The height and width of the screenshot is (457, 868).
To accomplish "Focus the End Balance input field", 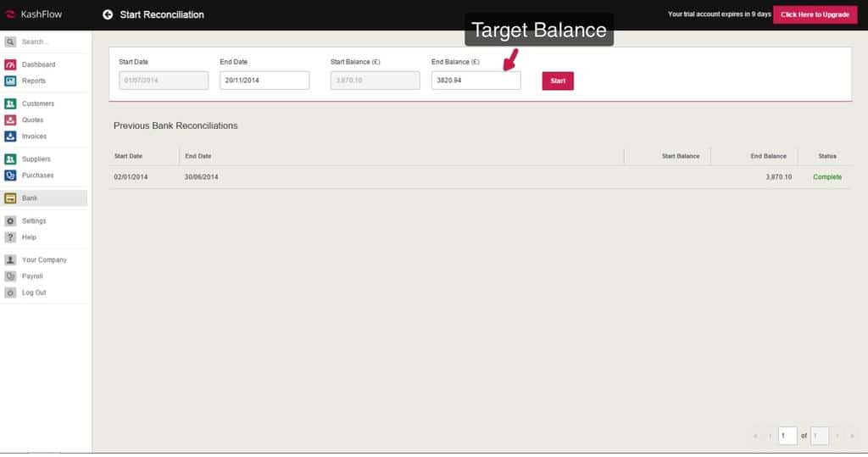I will 476,81.
